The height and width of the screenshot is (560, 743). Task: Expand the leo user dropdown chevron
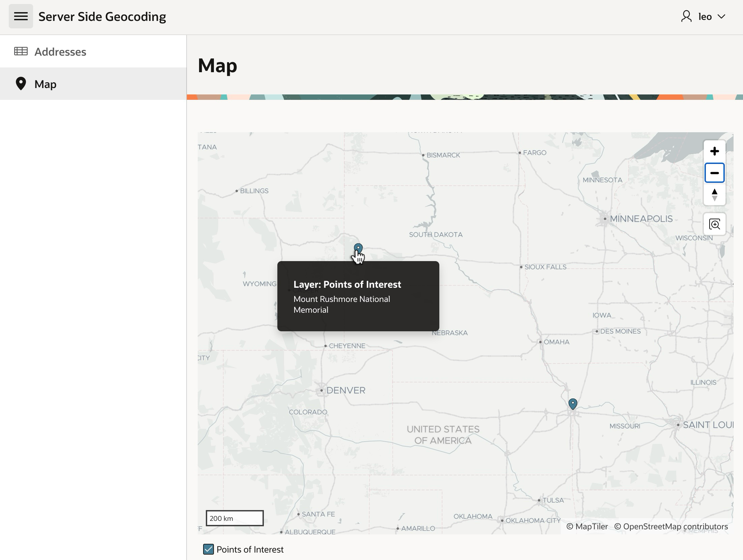pos(721,17)
